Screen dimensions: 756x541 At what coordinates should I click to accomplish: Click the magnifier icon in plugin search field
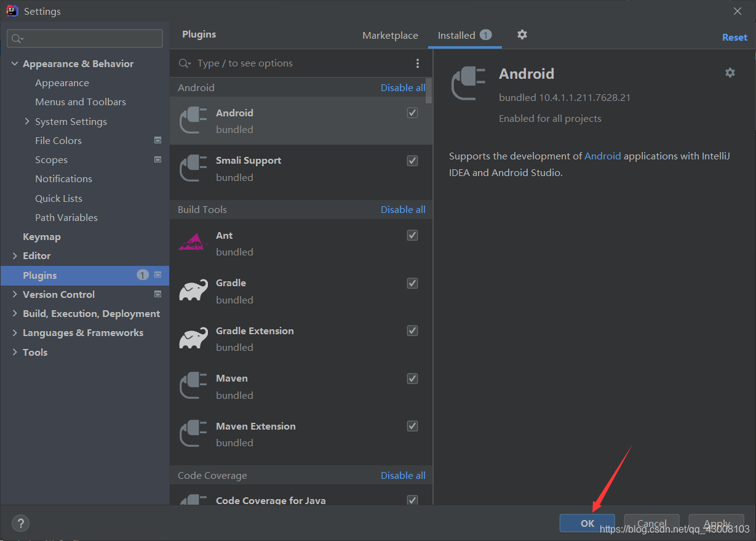click(x=184, y=63)
